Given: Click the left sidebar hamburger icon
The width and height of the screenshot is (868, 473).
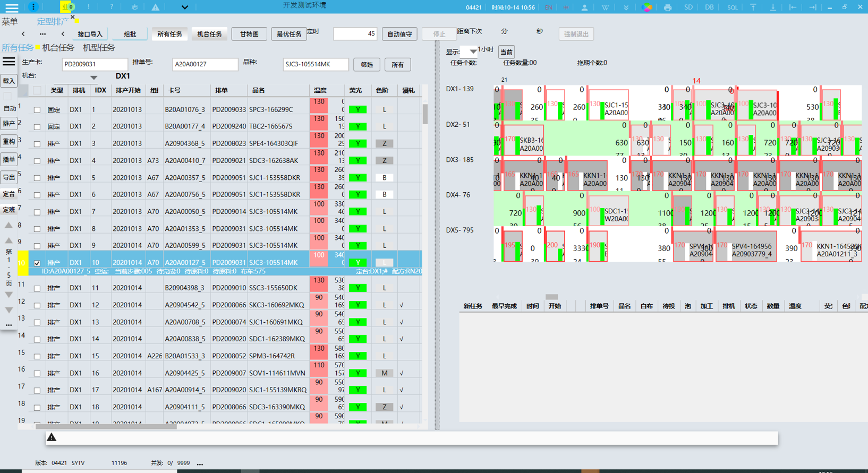Looking at the screenshot, I should click(x=9, y=62).
